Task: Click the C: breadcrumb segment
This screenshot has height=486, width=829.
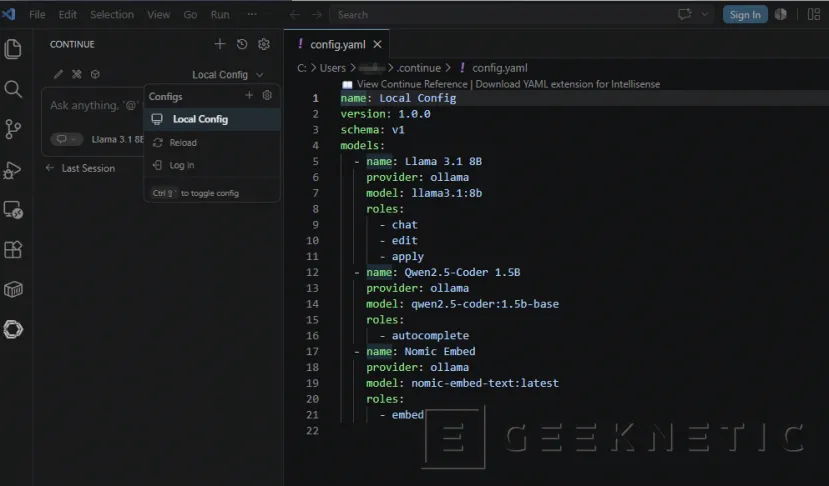Action: click(x=301, y=68)
